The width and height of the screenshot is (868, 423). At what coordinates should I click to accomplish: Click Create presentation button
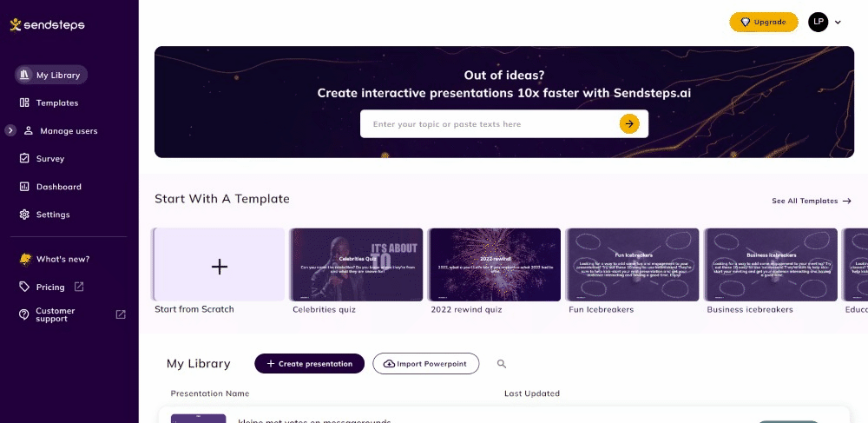click(310, 364)
